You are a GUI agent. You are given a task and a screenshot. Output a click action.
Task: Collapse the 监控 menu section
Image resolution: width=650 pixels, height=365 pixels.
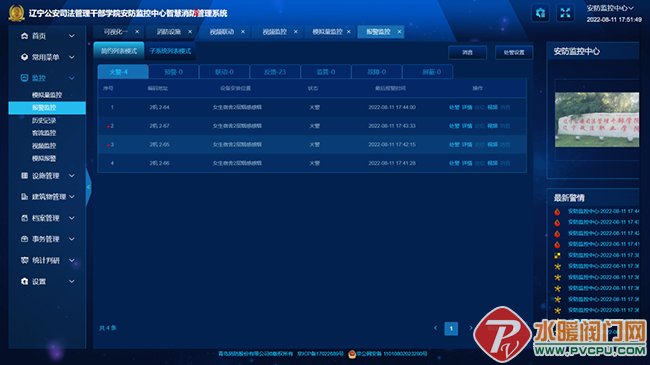pyautogui.click(x=72, y=78)
